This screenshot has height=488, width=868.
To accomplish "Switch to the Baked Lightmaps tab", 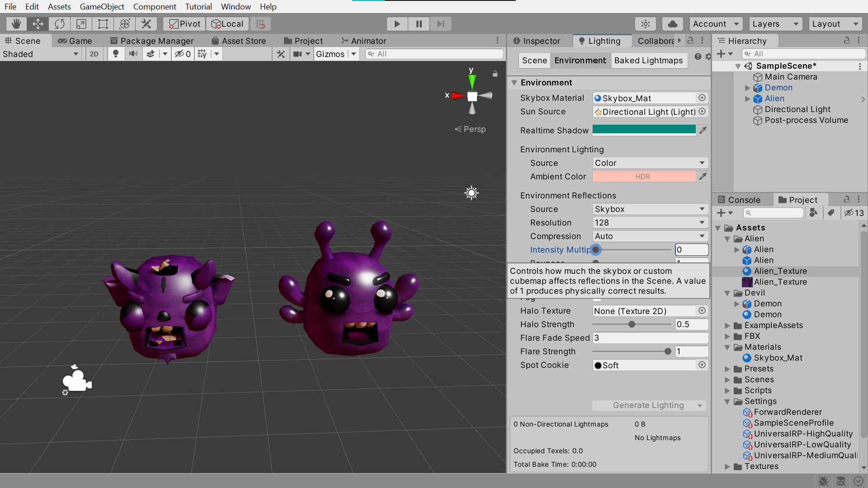I will tap(649, 60).
